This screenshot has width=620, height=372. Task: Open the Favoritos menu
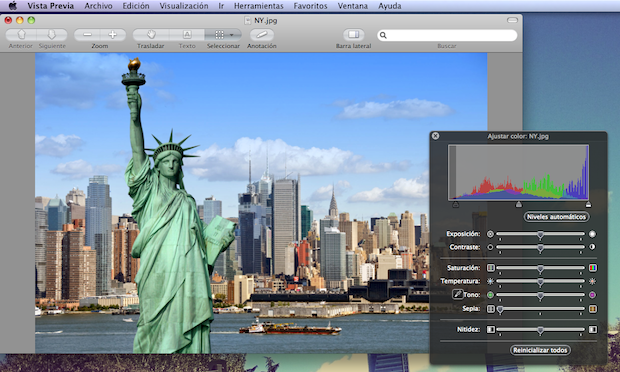pyautogui.click(x=310, y=6)
